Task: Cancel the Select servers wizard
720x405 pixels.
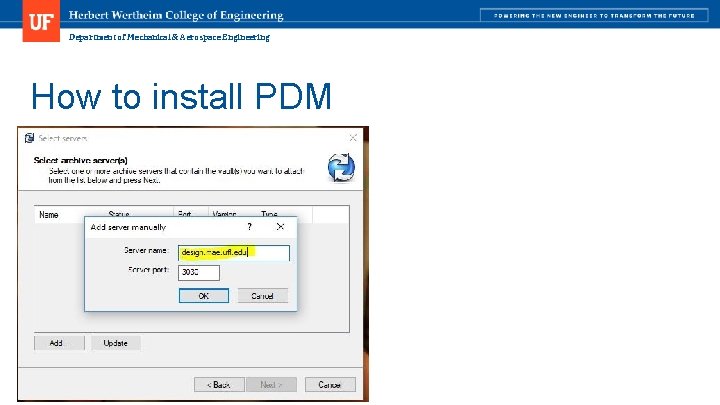Action: 330,385
